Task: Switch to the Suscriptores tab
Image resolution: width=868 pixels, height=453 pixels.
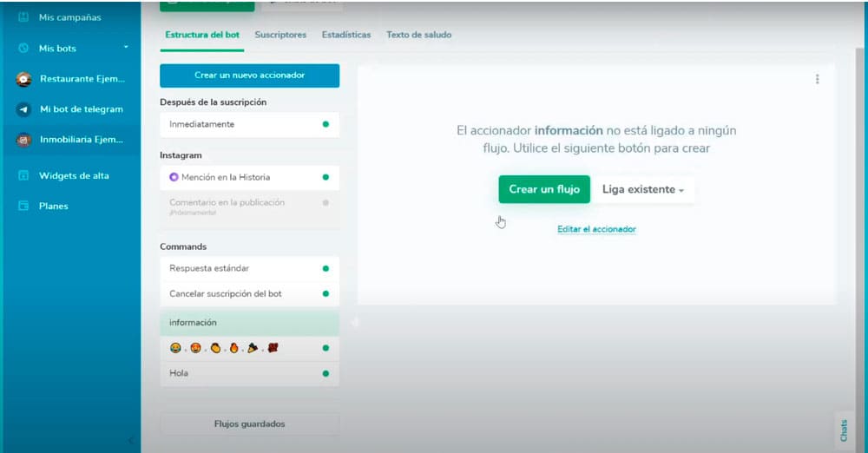Action: (280, 35)
